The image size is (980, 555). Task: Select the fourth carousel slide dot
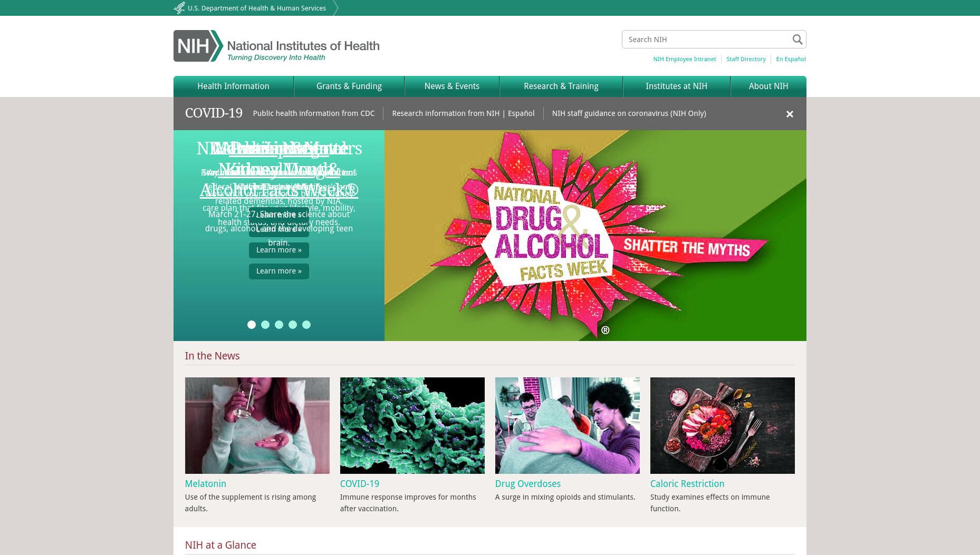pyautogui.click(x=293, y=325)
